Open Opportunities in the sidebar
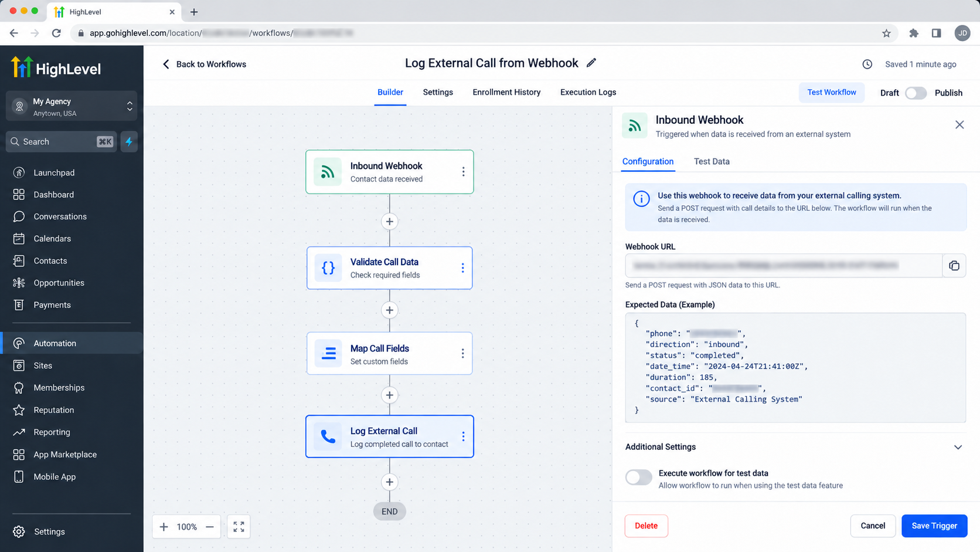This screenshot has width=980, height=552. tap(72, 283)
